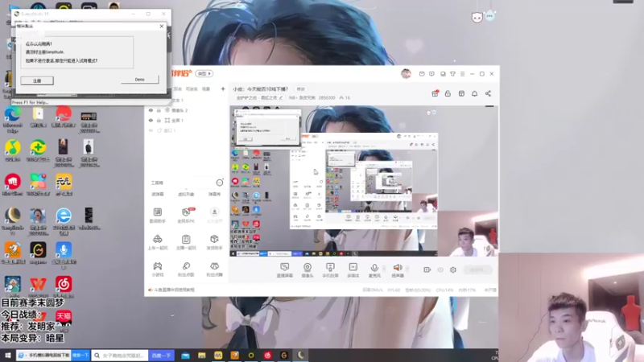The image size is (644, 362).
Task: Open the 发货助手 box tool
Action: pos(214,242)
